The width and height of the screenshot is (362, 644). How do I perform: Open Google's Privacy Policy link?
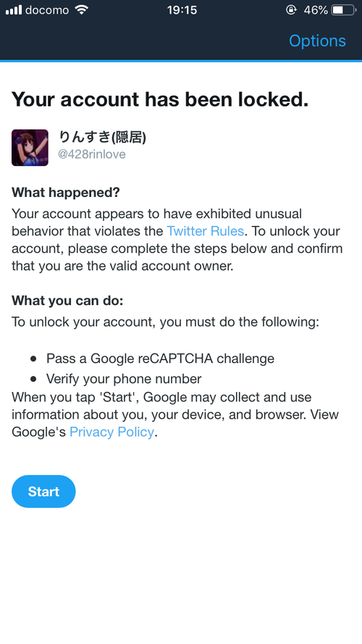111,432
